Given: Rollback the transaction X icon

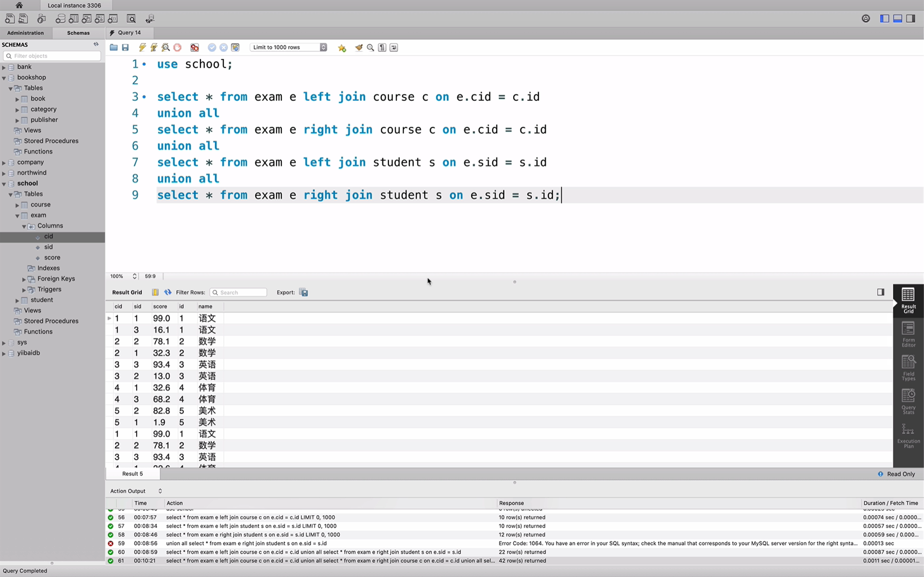Looking at the screenshot, I should (x=223, y=48).
